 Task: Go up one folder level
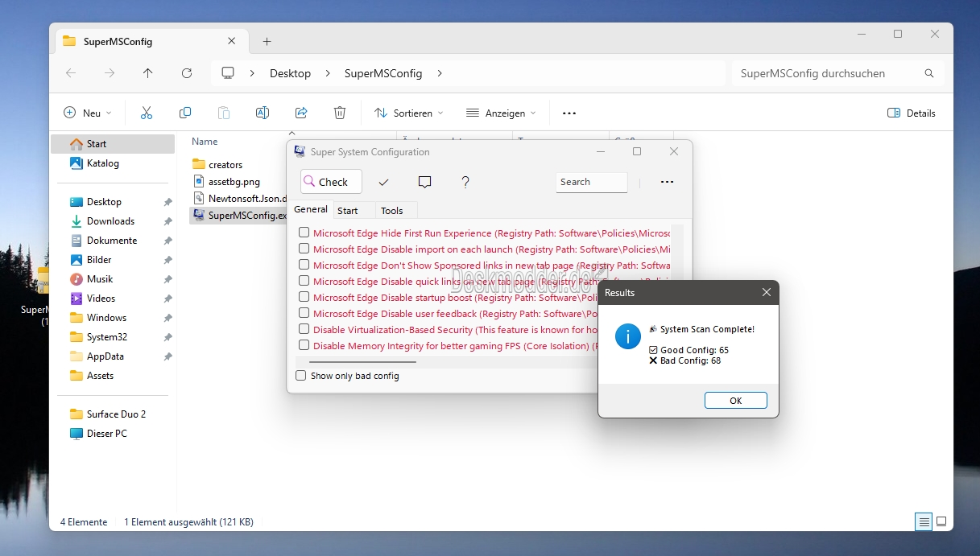pyautogui.click(x=148, y=73)
